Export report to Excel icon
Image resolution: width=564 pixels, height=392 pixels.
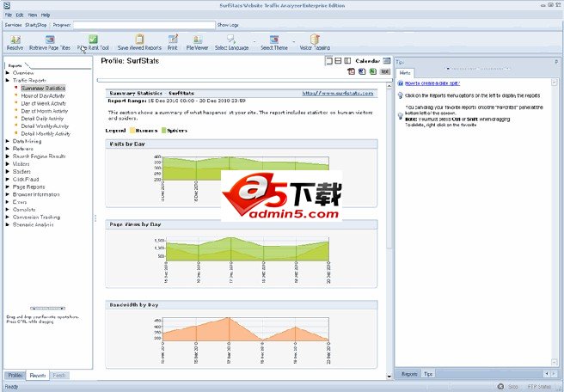click(x=373, y=71)
